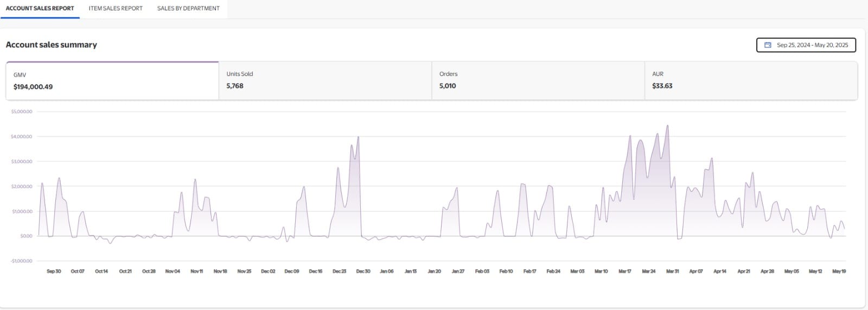The height and width of the screenshot is (310, 868).
Task: Click the calendar icon in date range picker
Action: point(768,45)
